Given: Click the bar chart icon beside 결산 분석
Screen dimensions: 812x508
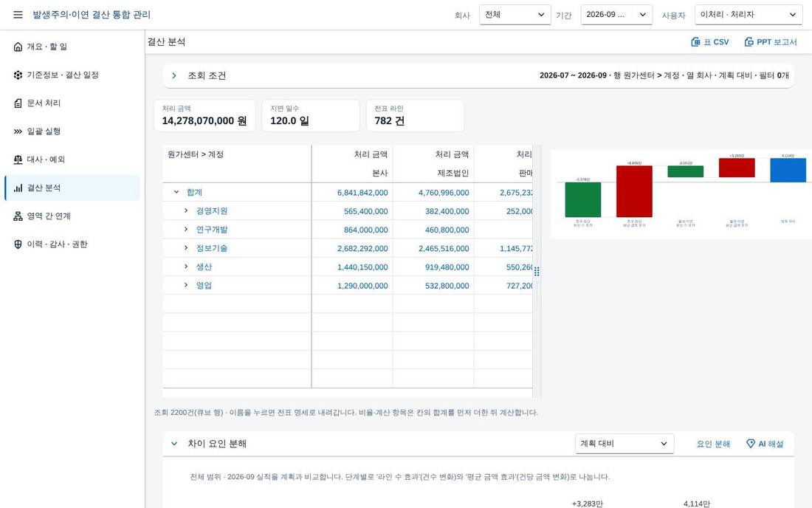Looking at the screenshot, I should pyautogui.click(x=18, y=188).
